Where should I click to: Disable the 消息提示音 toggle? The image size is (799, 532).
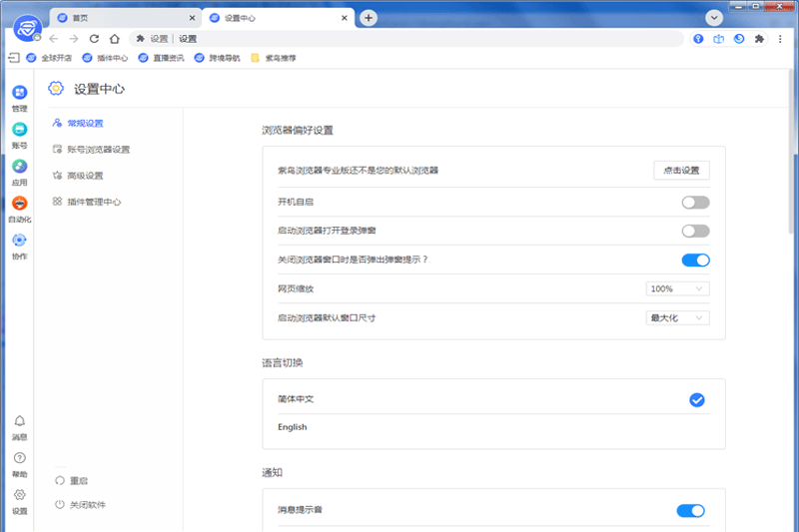[x=690, y=511]
